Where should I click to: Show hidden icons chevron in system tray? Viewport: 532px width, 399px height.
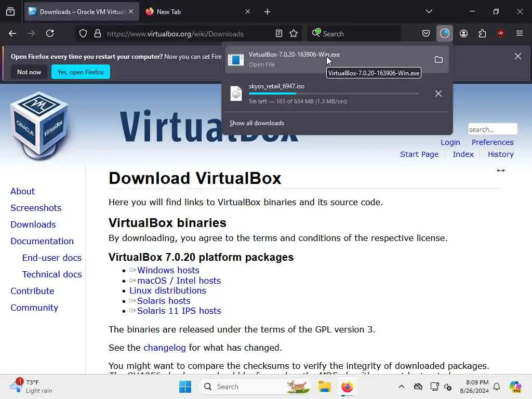(x=402, y=387)
